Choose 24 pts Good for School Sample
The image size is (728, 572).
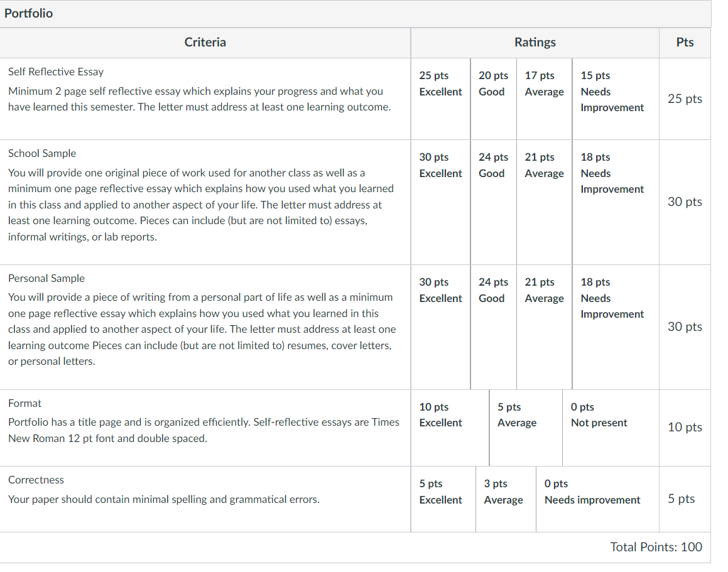493,202
